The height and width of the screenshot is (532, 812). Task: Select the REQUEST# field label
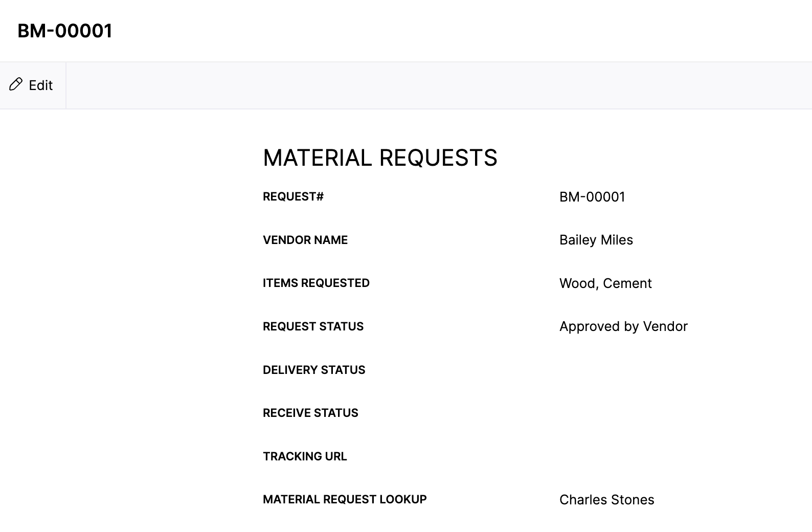(x=292, y=196)
